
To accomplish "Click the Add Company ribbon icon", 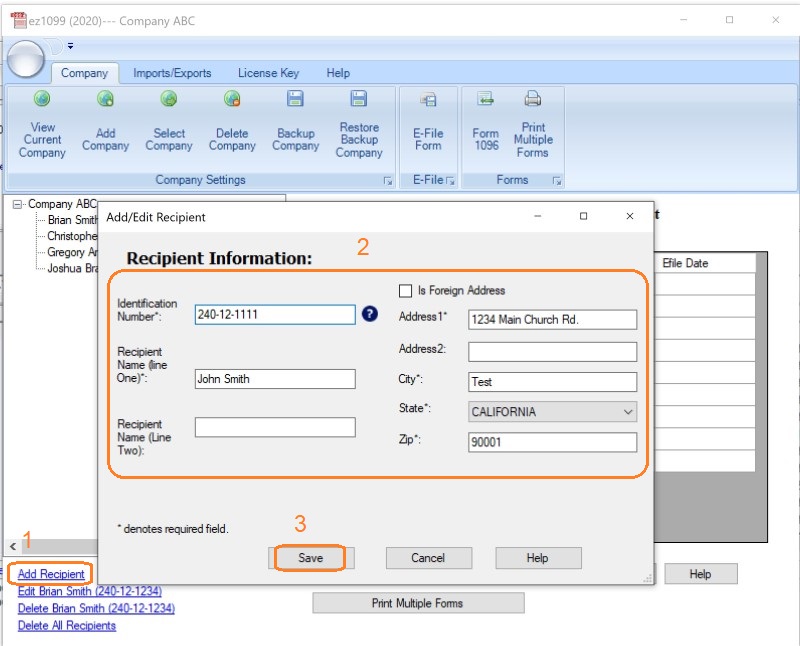I will [105, 100].
